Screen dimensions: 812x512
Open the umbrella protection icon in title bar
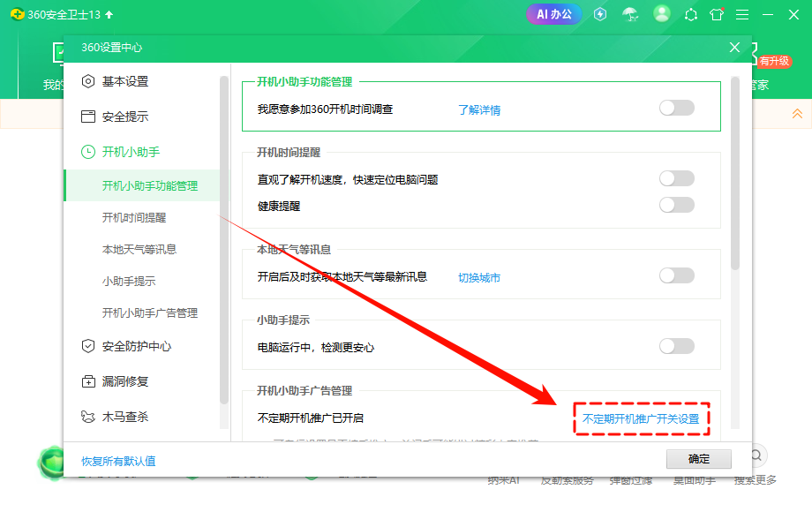click(630, 14)
